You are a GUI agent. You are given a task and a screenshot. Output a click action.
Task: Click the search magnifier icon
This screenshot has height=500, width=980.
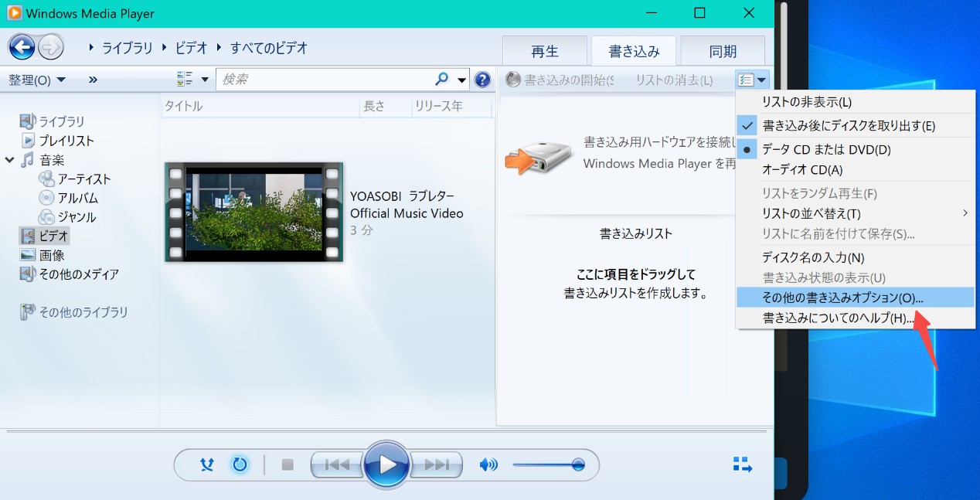click(x=442, y=79)
